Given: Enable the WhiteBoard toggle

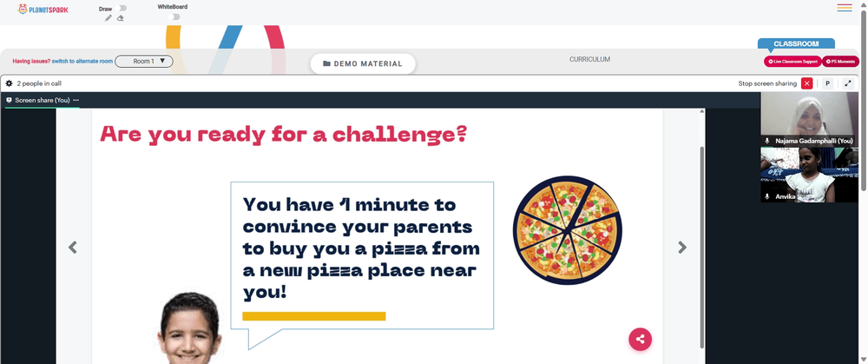Looking at the screenshot, I should pyautogui.click(x=174, y=17).
